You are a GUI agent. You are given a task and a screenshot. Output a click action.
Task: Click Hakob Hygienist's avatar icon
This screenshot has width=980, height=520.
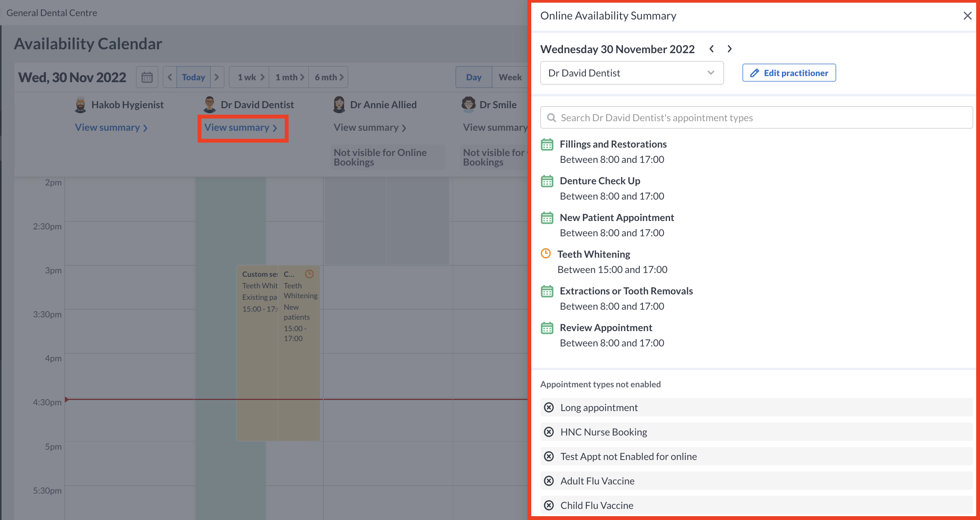click(80, 104)
